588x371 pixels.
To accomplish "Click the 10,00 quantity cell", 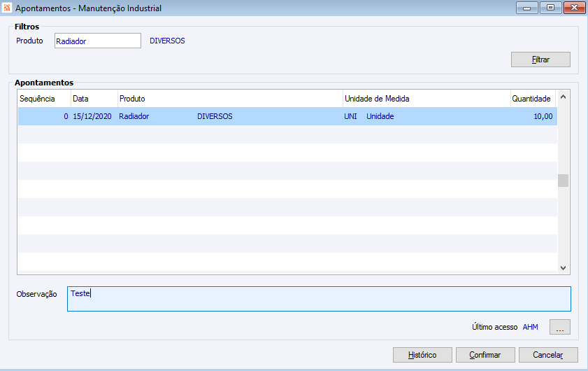I will [x=543, y=116].
